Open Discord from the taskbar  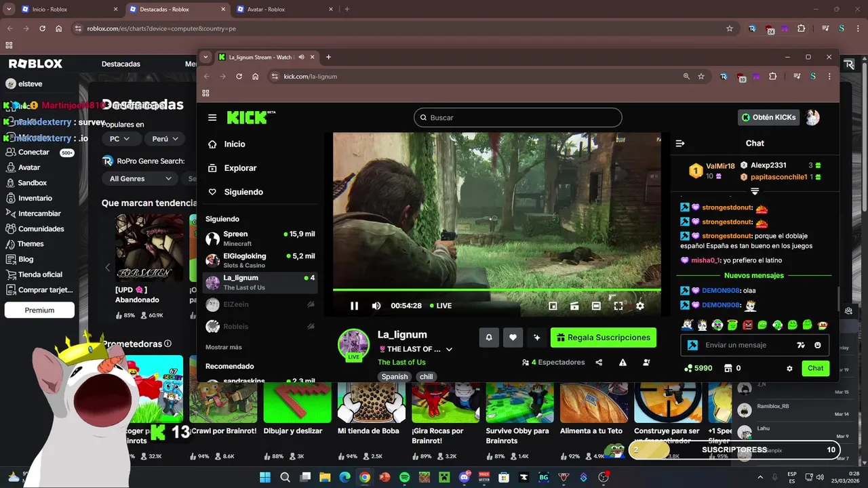[x=465, y=477]
